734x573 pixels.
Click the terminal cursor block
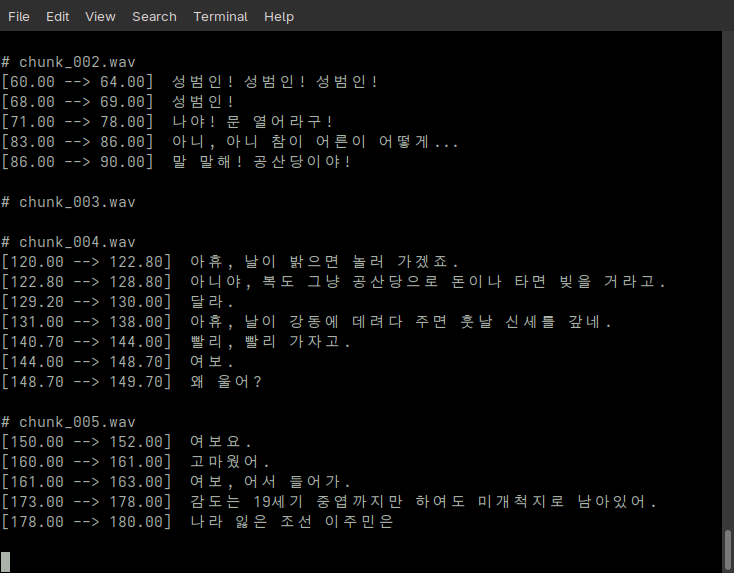(5, 562)
